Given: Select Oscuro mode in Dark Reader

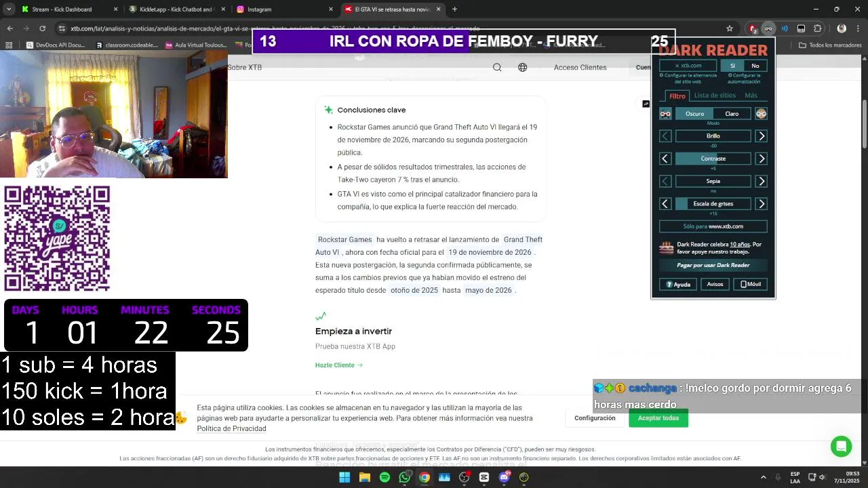Looking at the screenshot, I should coord(694,114).
